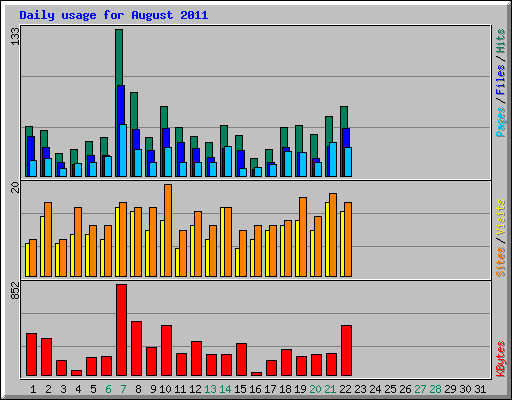Click the 133 hits axis value
The image size is (512, 400).
[15, 36]
